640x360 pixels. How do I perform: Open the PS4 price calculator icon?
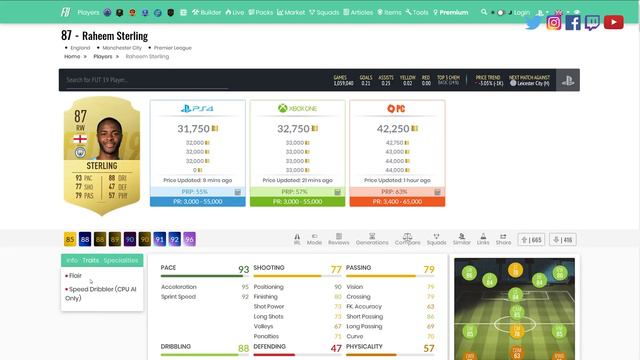tap(238, 192)
